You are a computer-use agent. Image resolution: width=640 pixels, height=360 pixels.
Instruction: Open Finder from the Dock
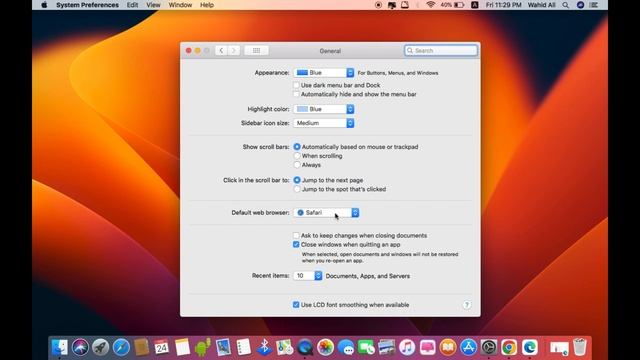coord(60,347)
